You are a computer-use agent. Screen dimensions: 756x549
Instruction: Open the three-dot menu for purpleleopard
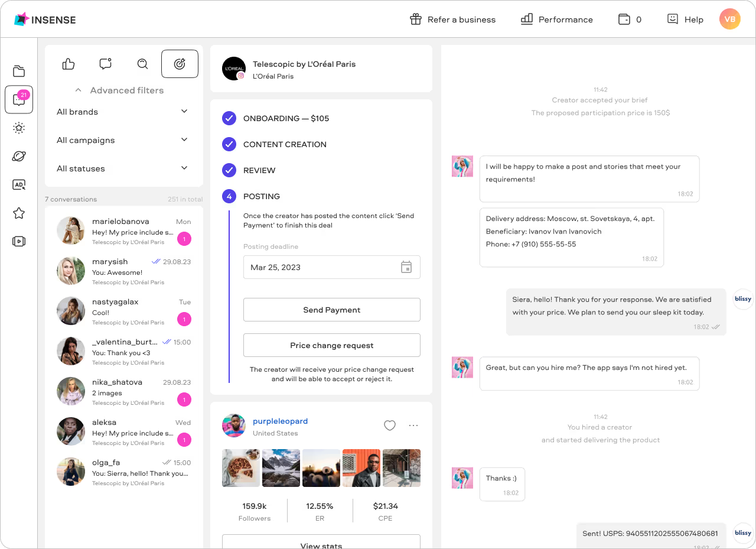point(413,425)
